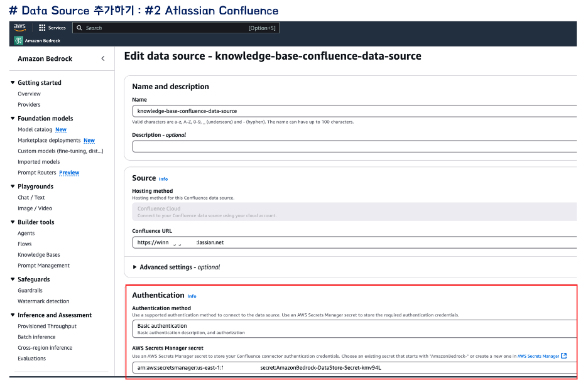588x383 pixels.
Task: Open Provisioned Throughput page
Action: pos(47,326)
